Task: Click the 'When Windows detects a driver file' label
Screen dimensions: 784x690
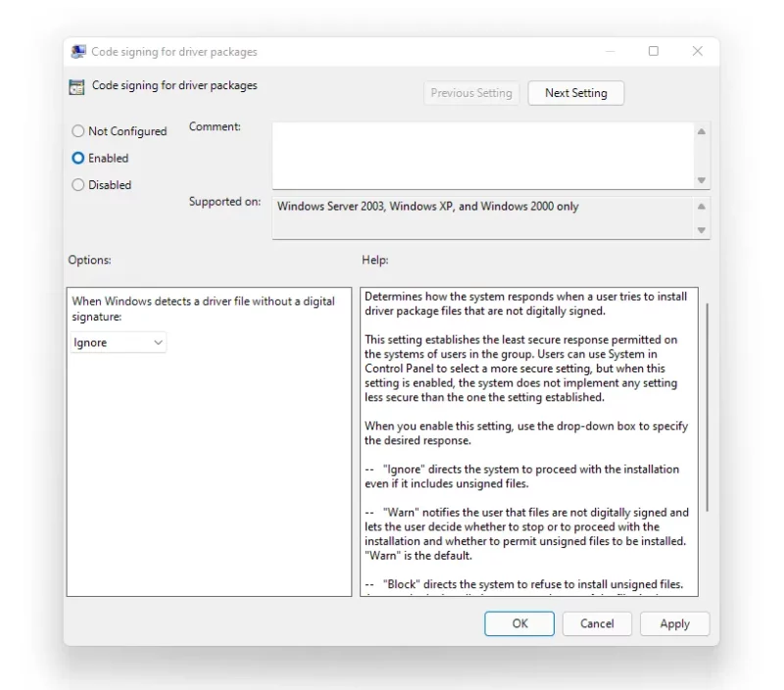Action: 203,309
